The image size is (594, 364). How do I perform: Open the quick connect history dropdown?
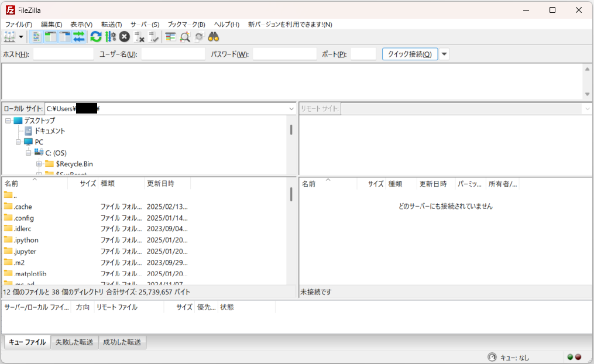click(444, 54)
